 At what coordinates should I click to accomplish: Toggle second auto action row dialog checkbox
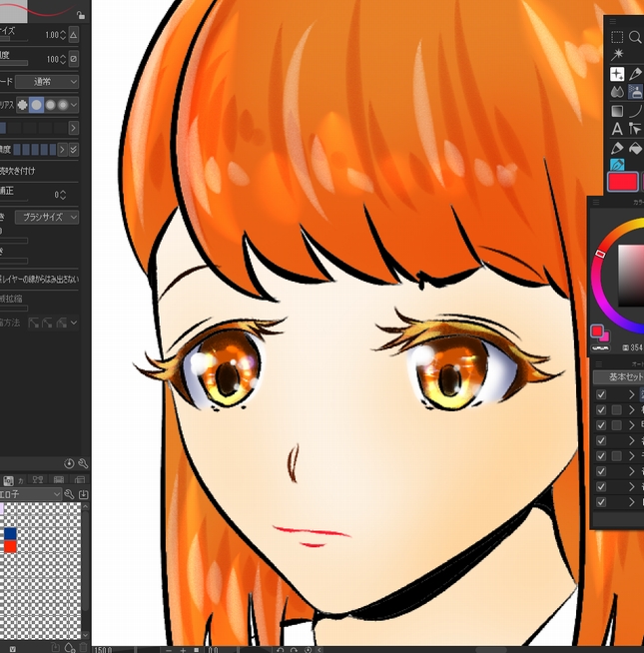[616, 409]
